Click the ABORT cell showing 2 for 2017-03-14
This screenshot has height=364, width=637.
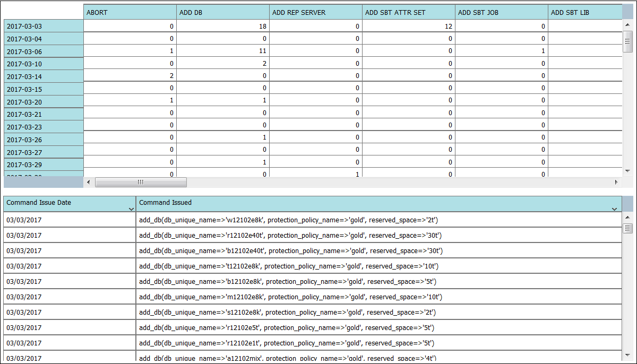(x=130, y=76)
